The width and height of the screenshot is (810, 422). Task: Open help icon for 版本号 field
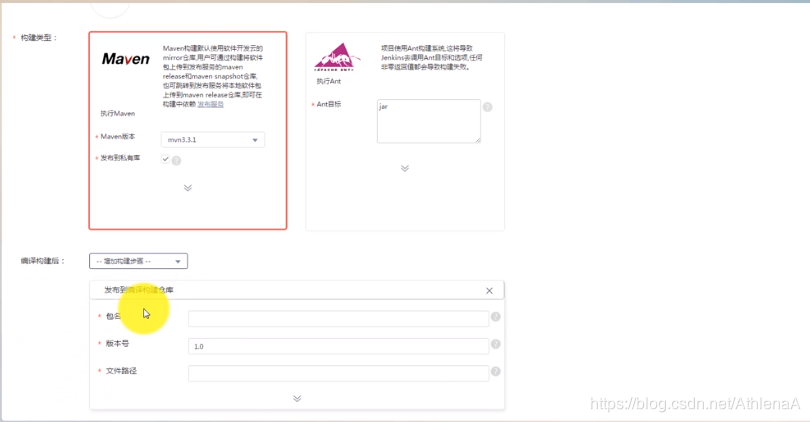495,344
